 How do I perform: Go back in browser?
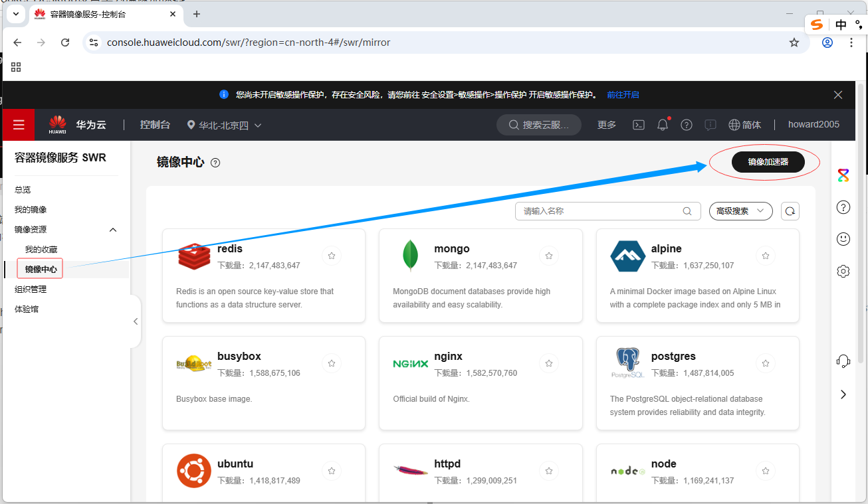tap(17, 42)
